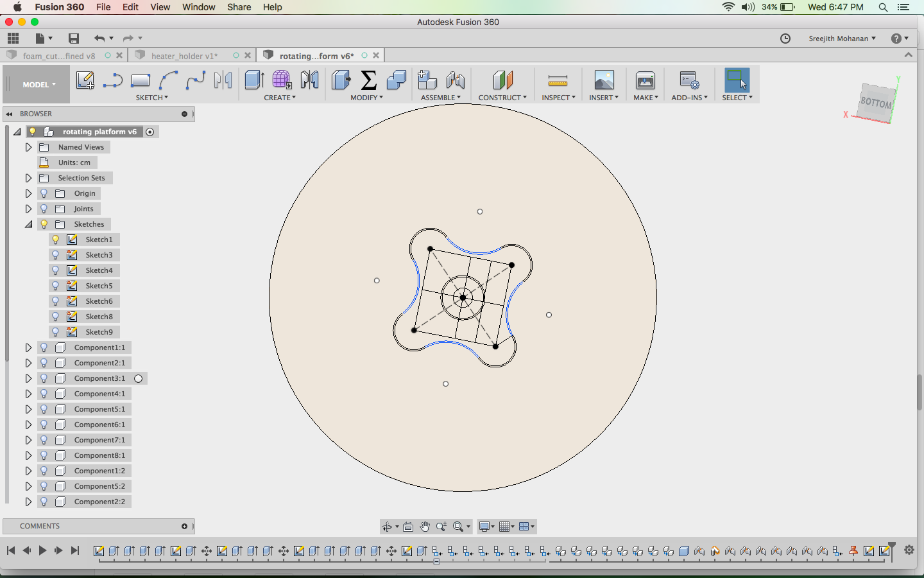924x578 pixels.
Task: Switch to the foam_cut...fined v8 tab
Action: point(59,56)
